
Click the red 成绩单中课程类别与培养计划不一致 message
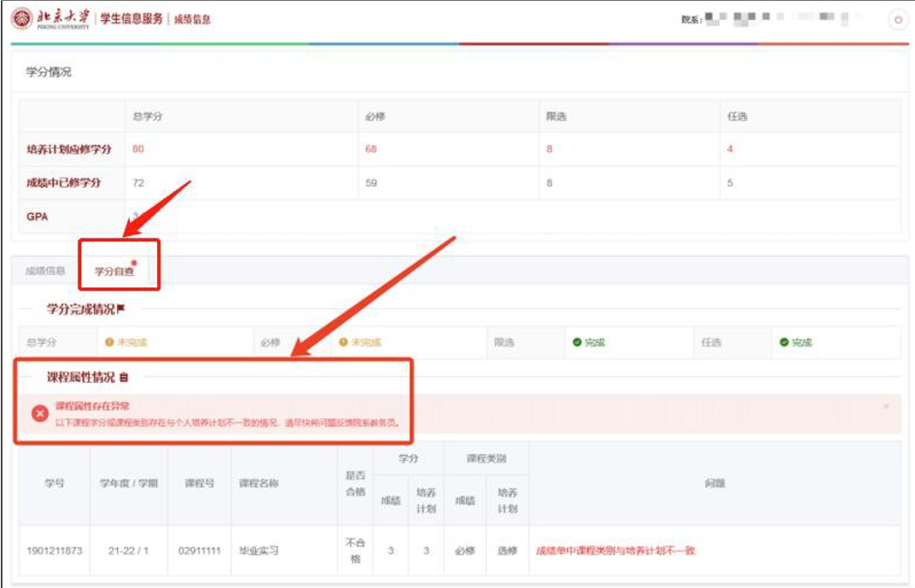pyautogui.click(x=615, y=551)
